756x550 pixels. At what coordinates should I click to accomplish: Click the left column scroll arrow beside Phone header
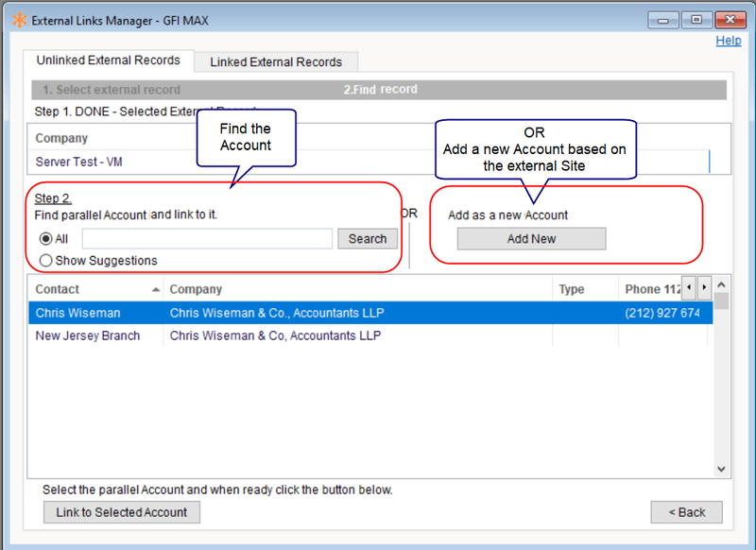[689, 288]
